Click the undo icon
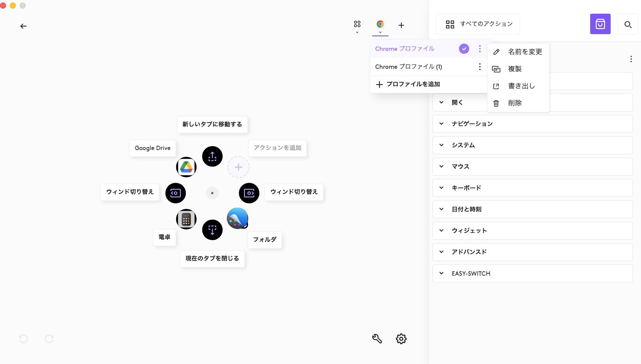Viewport: 641px width, 364px height. pyautogui.click(x=24, y=339)
